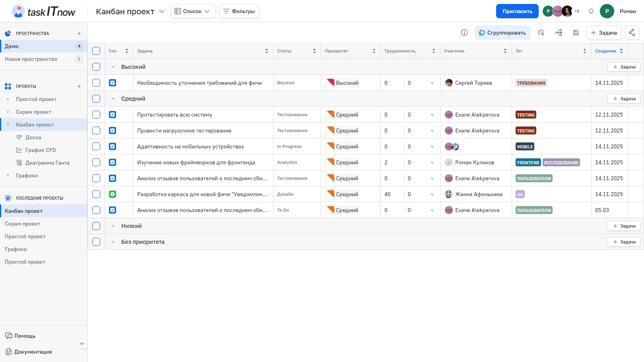Open the hierarchy structure icon

[559, 33]
